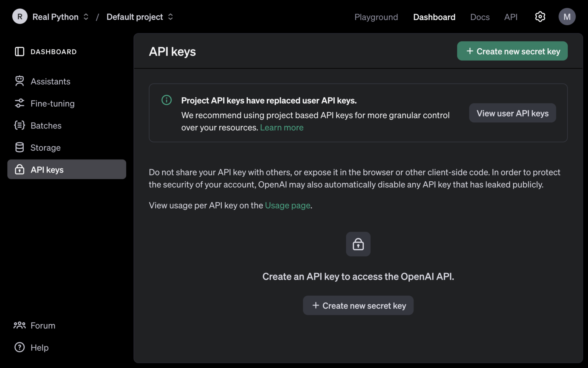Viewport: 588px width, 368px height.
Task: Open Help via the question mark icon
Action: tap(19, 347)
